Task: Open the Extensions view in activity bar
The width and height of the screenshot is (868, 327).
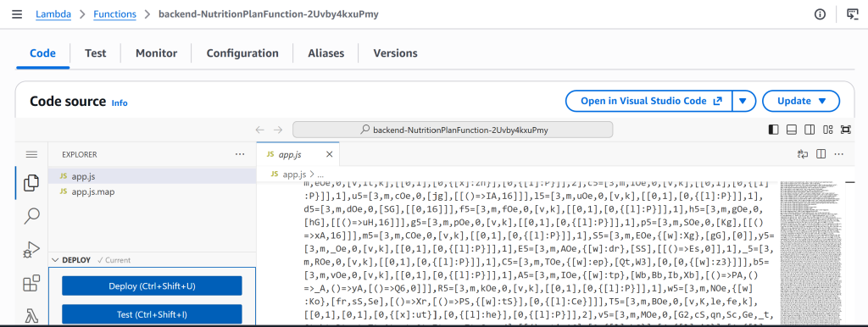Action: 31,283
